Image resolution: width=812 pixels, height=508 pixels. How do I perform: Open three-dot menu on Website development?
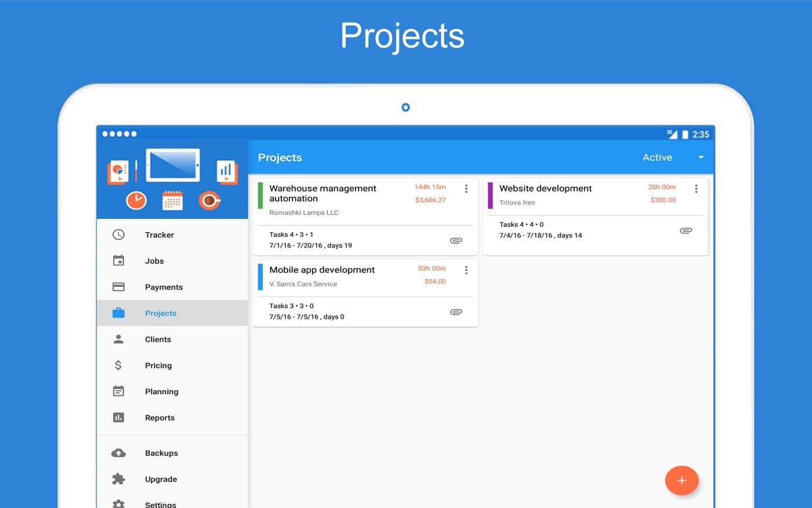click(696, 189)
